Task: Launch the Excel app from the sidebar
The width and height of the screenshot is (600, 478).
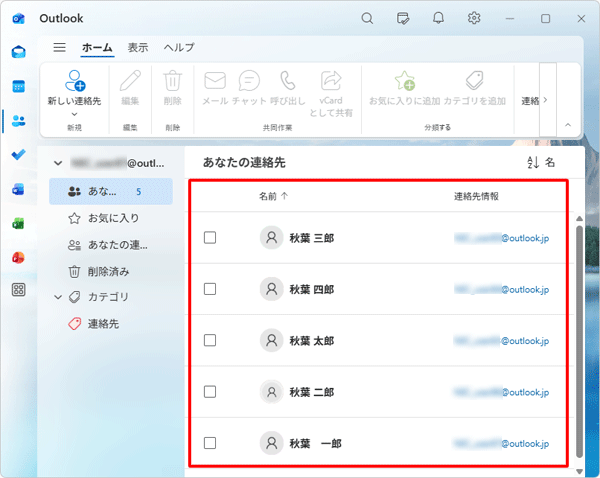Action: [x=18, y=223]
